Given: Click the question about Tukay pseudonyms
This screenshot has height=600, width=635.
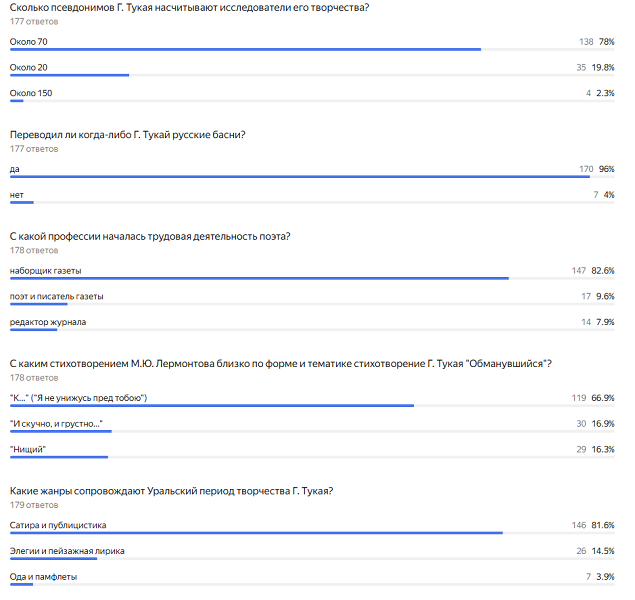Looking at the screenshot, I should coord(188,8).
